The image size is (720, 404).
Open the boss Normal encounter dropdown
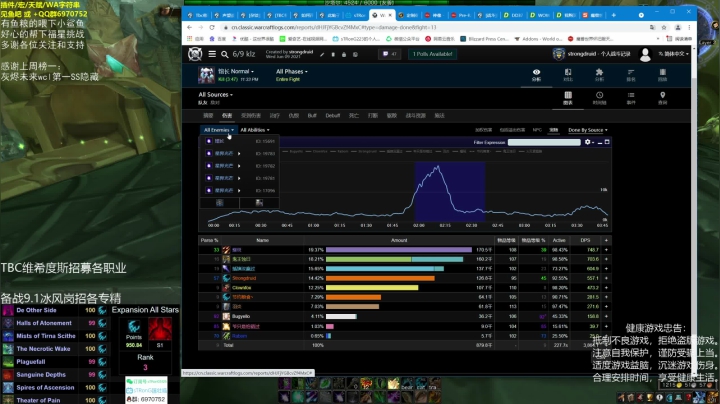tap(236, 72)
